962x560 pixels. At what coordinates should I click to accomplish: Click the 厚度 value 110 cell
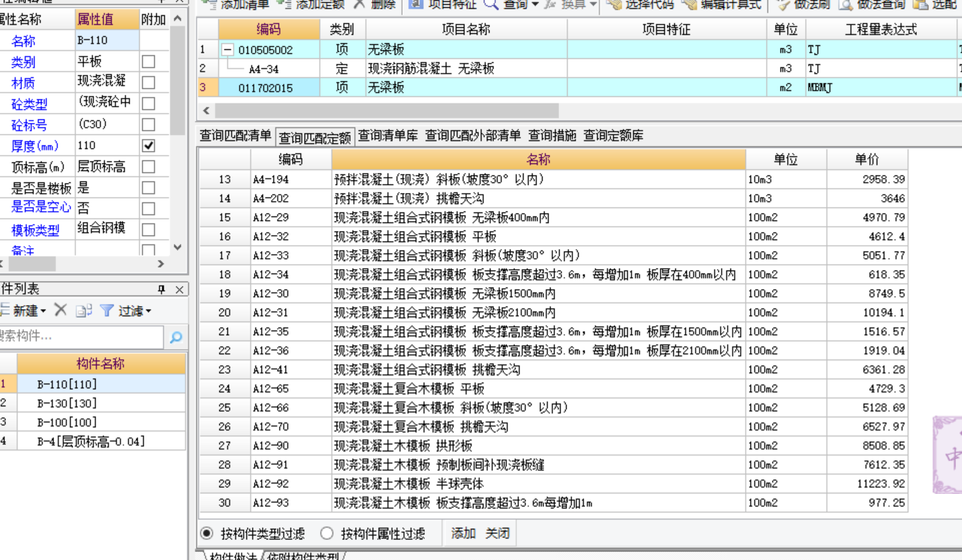[107, 145]
